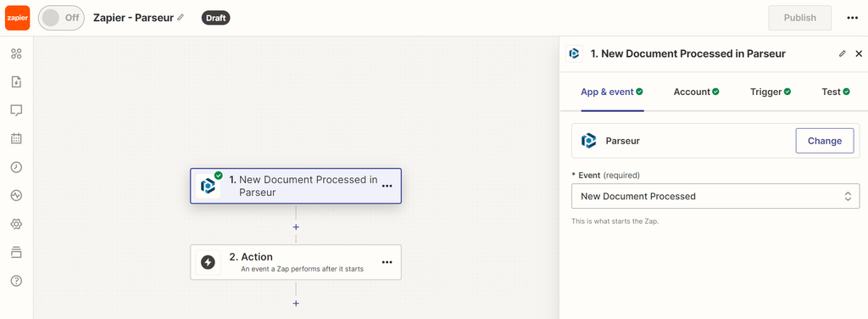Click the 'Event (required)' label

point(605,175)
